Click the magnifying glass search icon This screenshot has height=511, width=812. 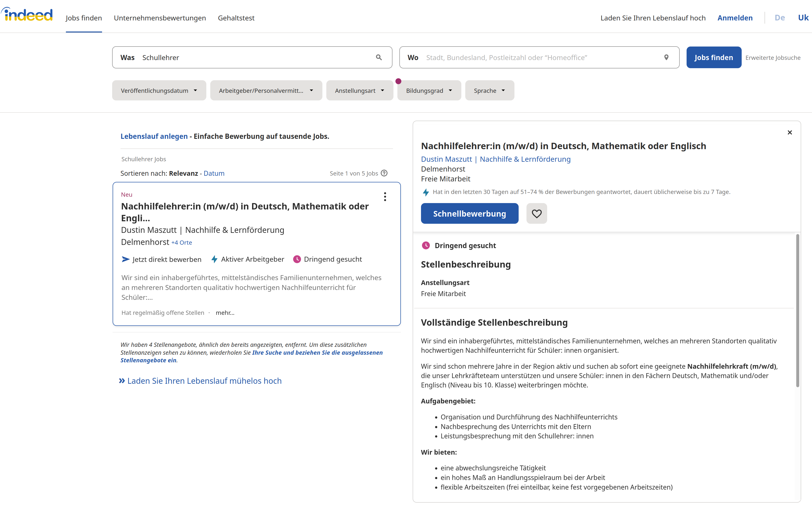[379, 57]
